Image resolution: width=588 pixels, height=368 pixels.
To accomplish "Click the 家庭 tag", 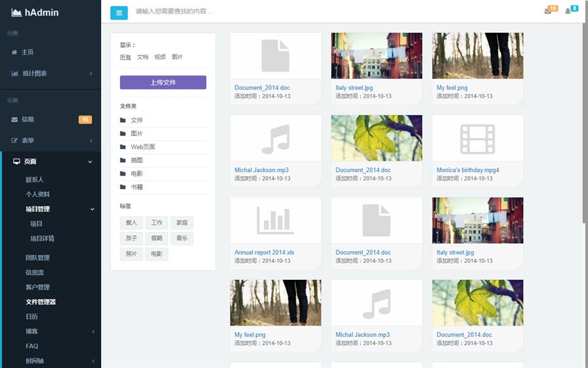I will coord(182,223).
